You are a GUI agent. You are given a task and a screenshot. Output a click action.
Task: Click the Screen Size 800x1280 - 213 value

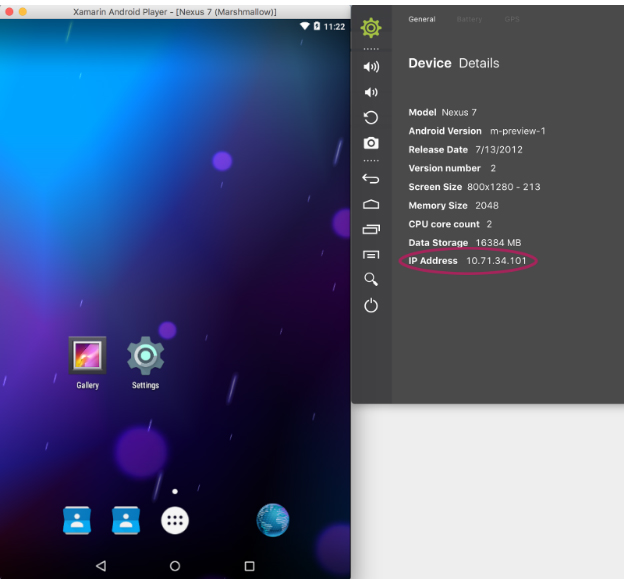pos(504,187)
